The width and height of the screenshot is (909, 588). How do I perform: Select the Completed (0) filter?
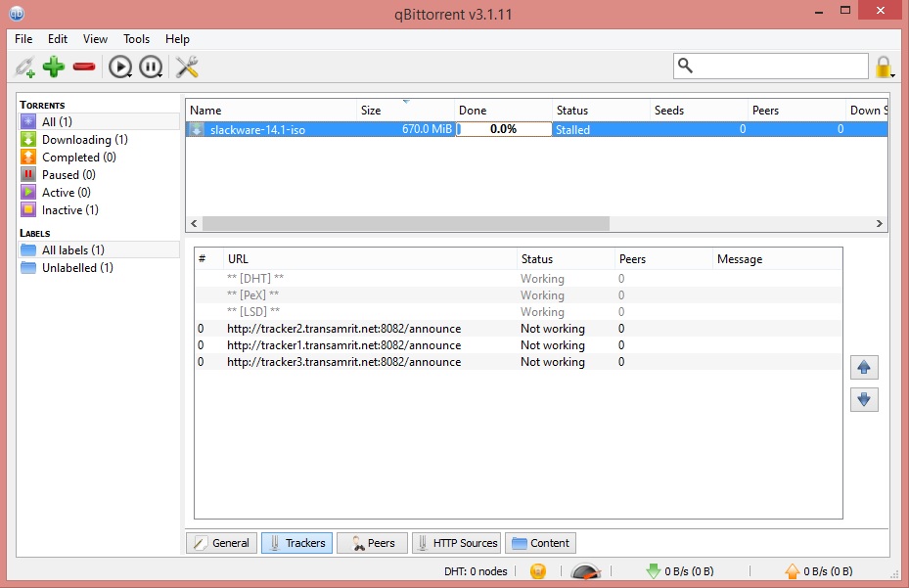100,158
